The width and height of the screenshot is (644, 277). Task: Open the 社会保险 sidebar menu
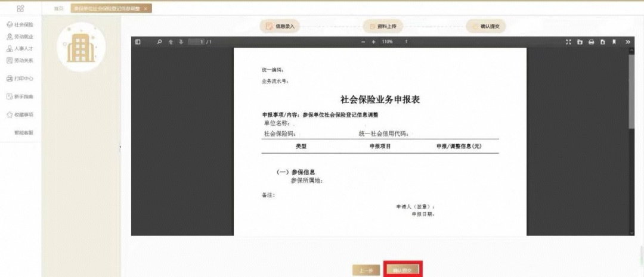coord(20,24)
